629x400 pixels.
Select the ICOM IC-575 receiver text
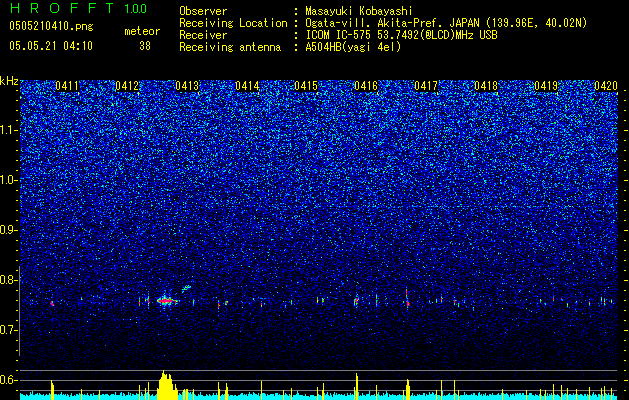tap(401, 35)
